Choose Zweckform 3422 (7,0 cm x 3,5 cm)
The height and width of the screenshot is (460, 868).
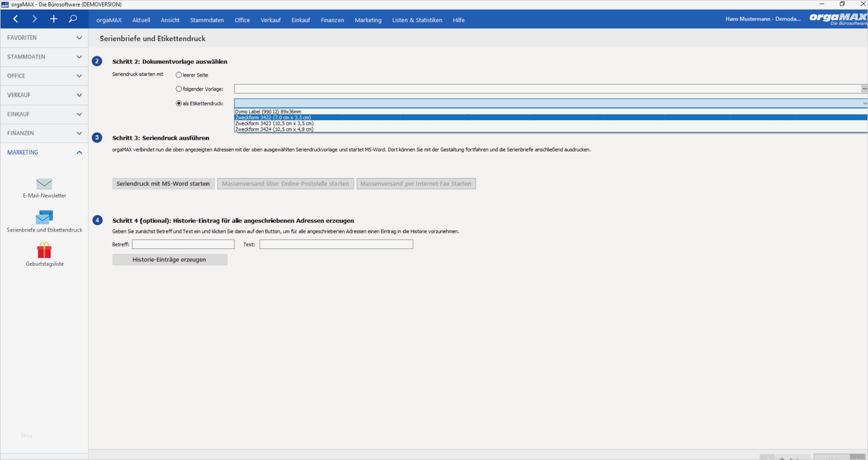551,118
